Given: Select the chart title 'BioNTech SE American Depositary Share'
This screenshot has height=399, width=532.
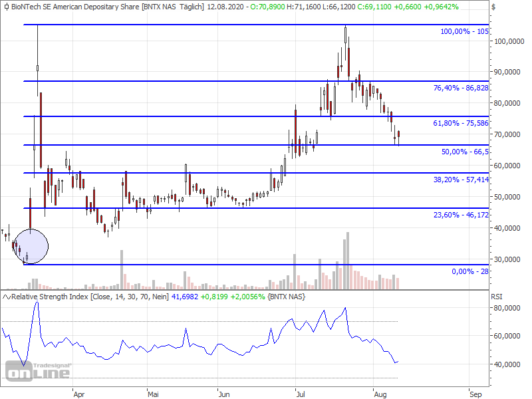Looking at the screenshot, I should click(x=75, y=7).
